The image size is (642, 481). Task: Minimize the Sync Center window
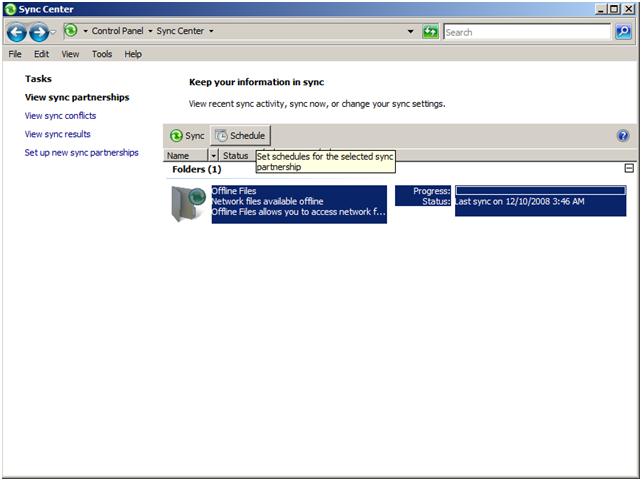coord(600,9)
